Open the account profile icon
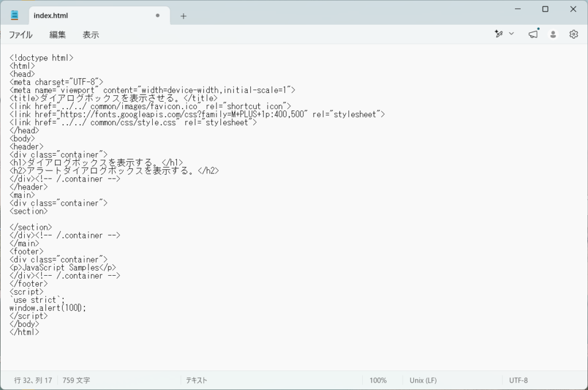 coord(553,34)
